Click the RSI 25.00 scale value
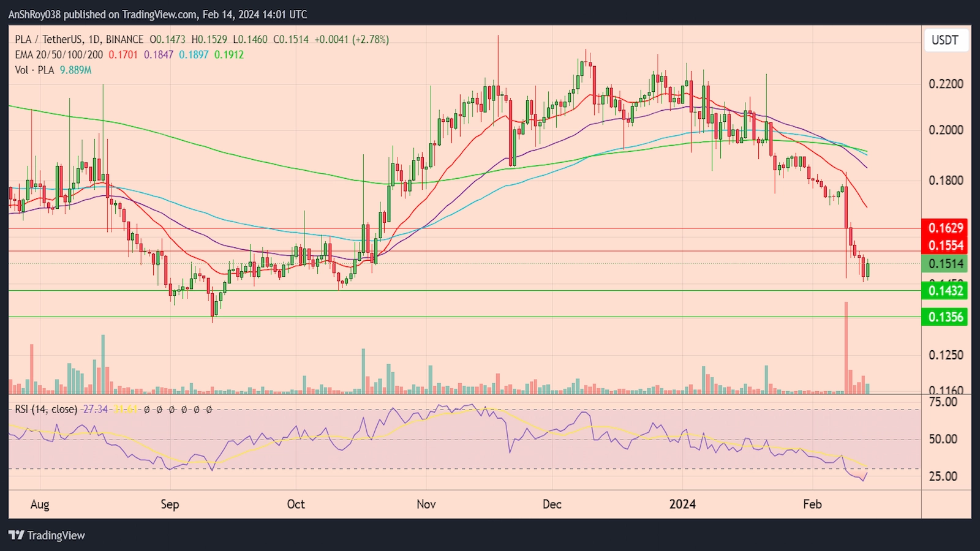The width and height of the screenshot is (980, 551). 943,476
